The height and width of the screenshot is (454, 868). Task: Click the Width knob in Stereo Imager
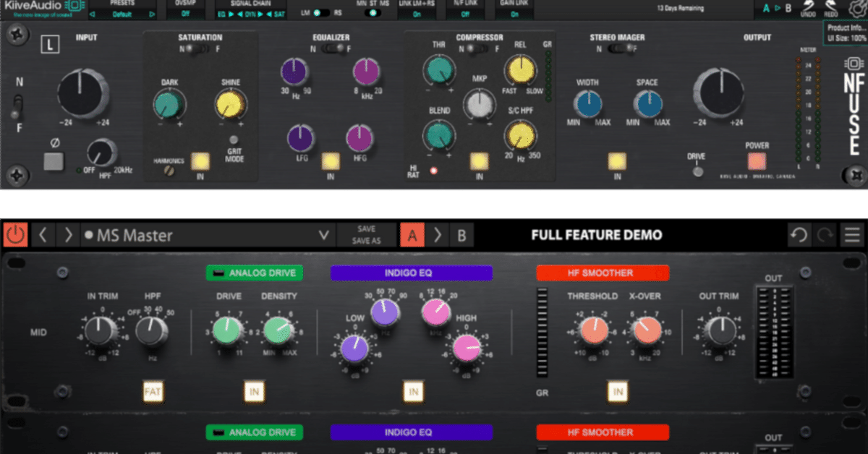click(589, 104)
